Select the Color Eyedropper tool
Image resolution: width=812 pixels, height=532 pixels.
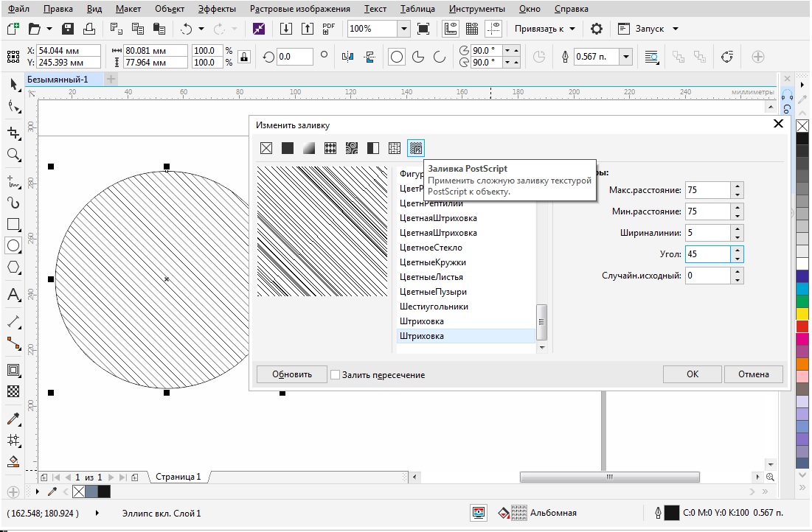[x=13, y=419]
